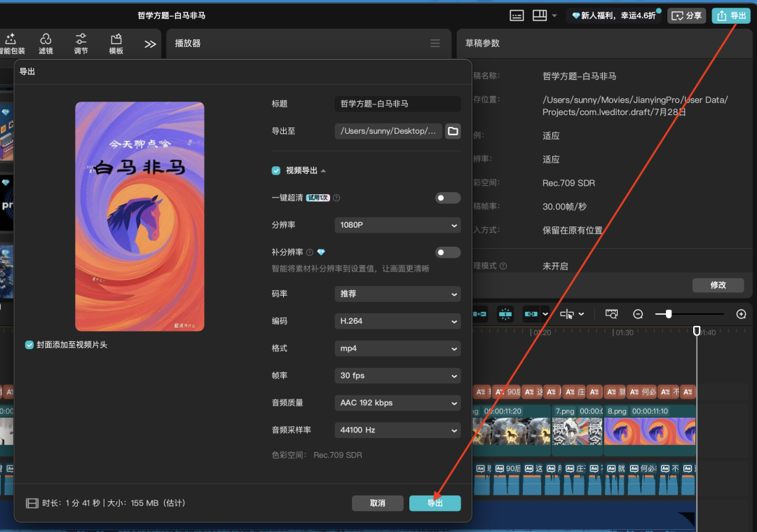This screenshot has height=532, width=757.
Task: Expand the 帧率 30 fps dropdown
Action: coord(397,376)
